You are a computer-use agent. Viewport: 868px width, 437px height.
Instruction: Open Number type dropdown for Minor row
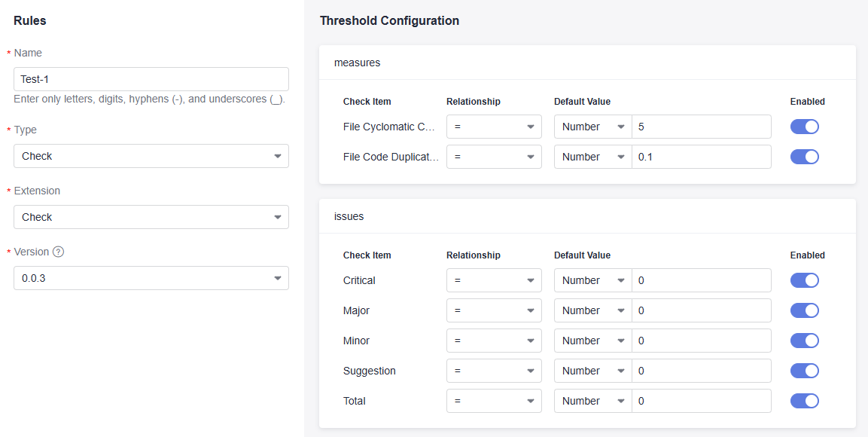coord(593,341)
